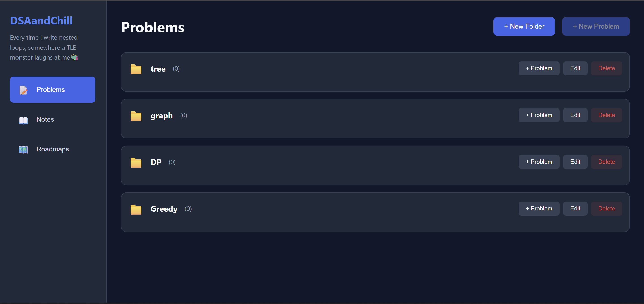Create a new folder
The height and width of the screenshot is (304, 644).
tap(524, 26)
